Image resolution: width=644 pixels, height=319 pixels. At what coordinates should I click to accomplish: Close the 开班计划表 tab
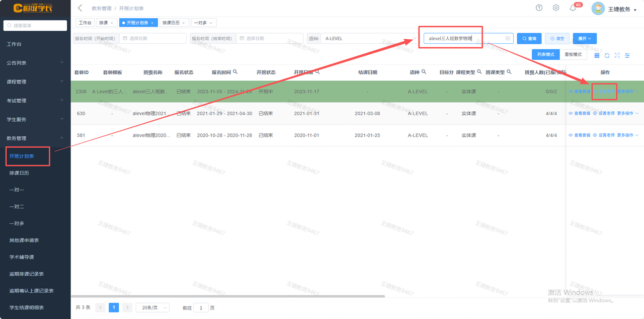click(x=152, y=23)
